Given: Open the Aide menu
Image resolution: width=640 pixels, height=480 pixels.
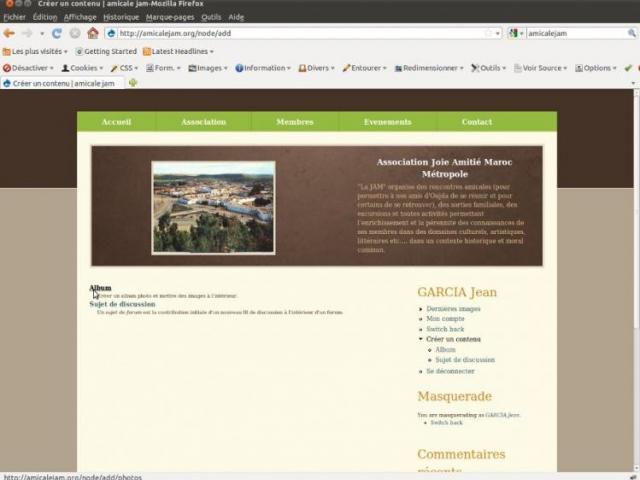Looking at the screenshot, I should pos(236,17).
